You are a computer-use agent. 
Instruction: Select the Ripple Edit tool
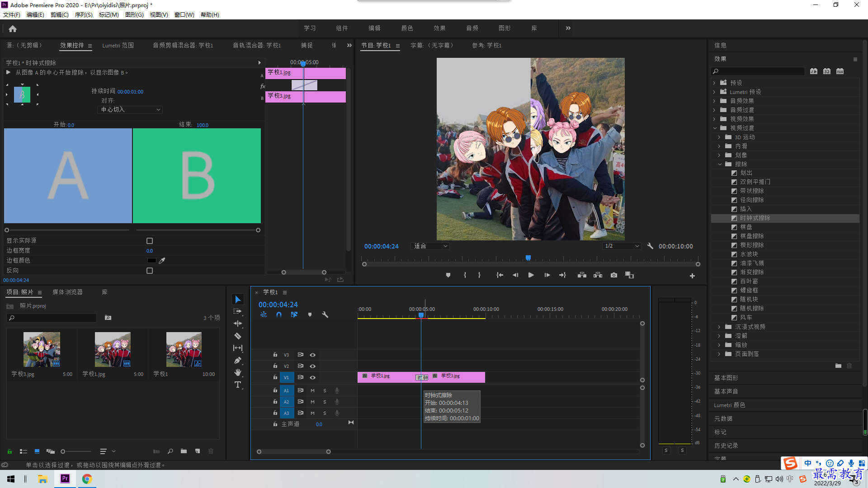pyautogui.click(x=238, y=324)
